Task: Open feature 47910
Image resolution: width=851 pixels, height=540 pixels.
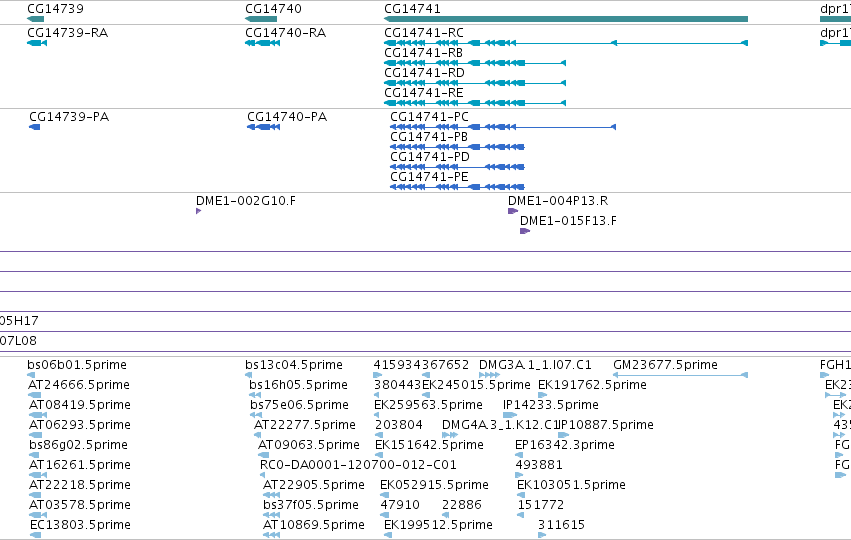Action: click(400, 505)
